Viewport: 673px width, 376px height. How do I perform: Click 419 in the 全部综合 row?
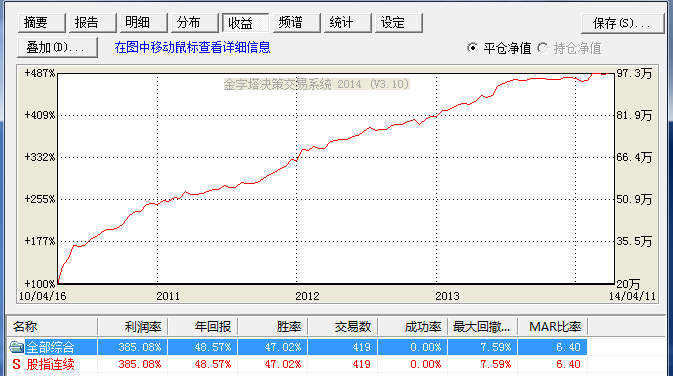tap(361, 347)
